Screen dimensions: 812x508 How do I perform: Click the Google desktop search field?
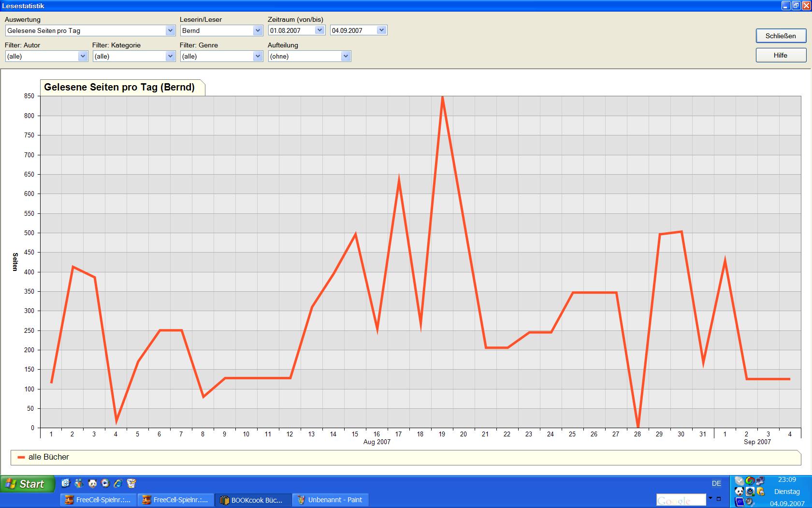coord(681,500)
